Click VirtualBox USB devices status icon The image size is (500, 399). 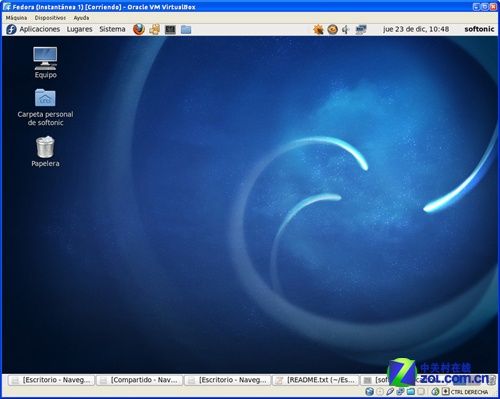(390, 392)
